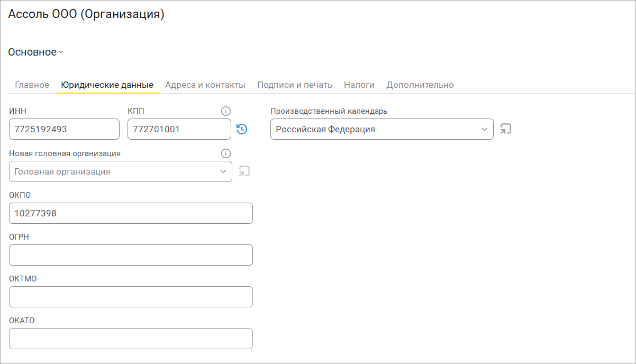Click the info icon above KPP field
Viewport: 636px width, 364px height.
[226, 111]
